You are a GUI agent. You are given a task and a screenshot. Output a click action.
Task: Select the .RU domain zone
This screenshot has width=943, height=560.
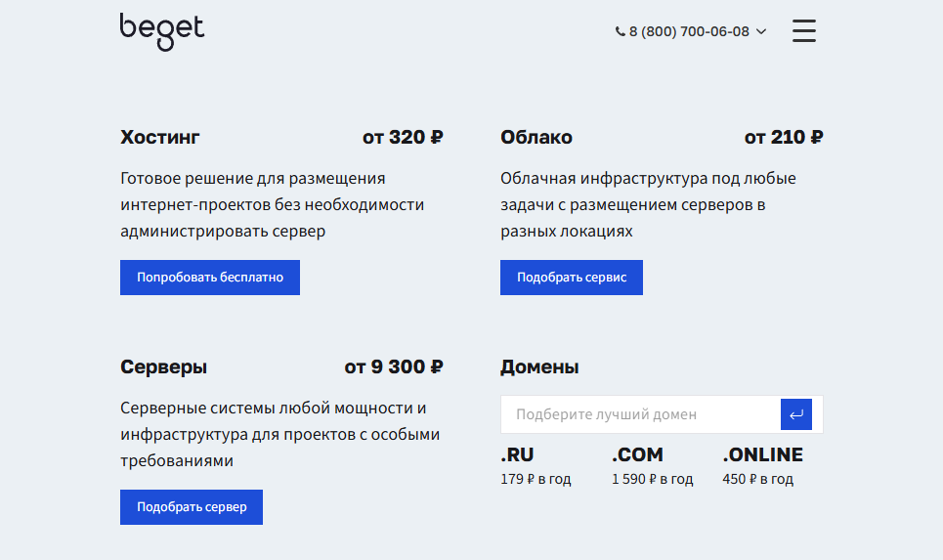point(518,455)
